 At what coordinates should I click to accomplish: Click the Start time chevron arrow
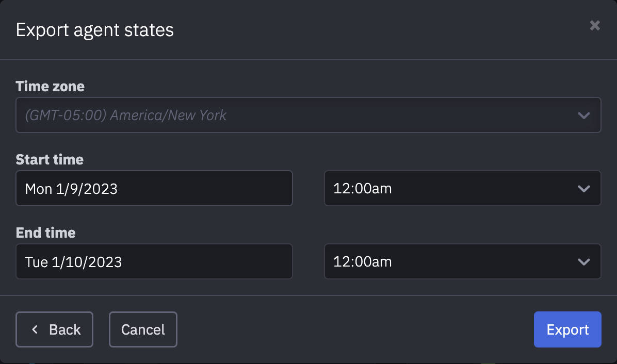583,189
